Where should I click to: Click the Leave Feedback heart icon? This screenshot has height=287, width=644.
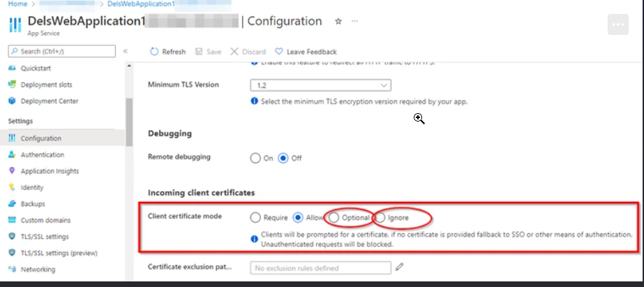coord(279,52)
